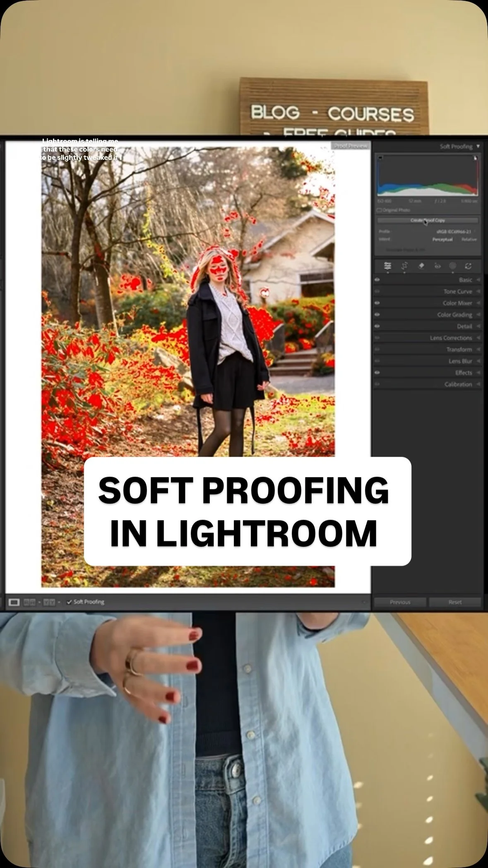Screen dimensions: 488x868
Task: Uncheck the Soft Proofing checkbox
Action: [x=69, y=602]
